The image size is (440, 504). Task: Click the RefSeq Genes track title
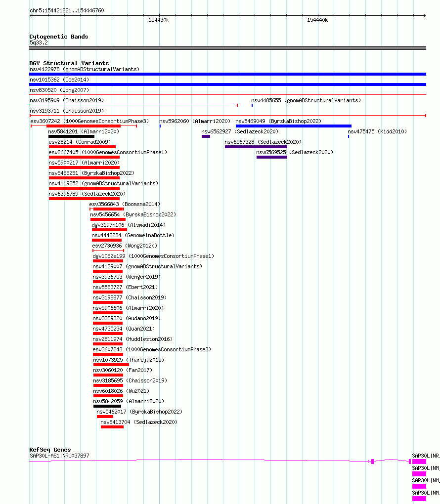[50, 450]
